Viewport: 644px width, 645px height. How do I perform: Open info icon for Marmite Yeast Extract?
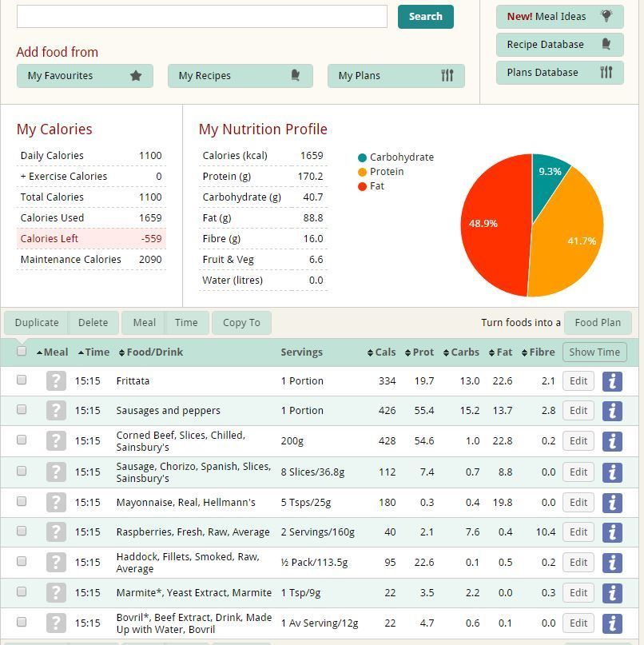point(612,593)
